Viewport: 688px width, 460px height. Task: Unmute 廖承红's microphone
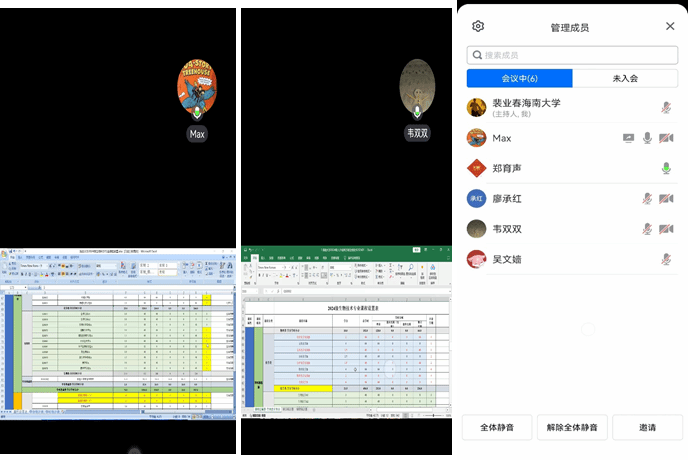pos(647,198)
